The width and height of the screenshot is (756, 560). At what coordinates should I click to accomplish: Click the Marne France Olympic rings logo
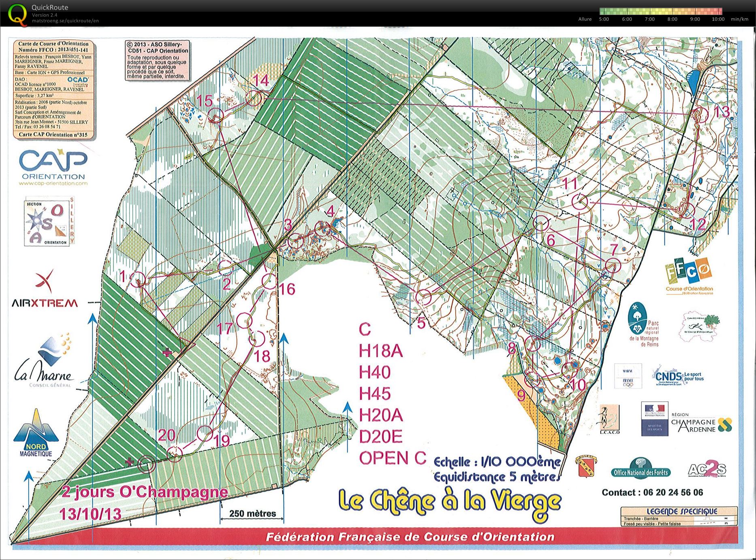(628, 376)
